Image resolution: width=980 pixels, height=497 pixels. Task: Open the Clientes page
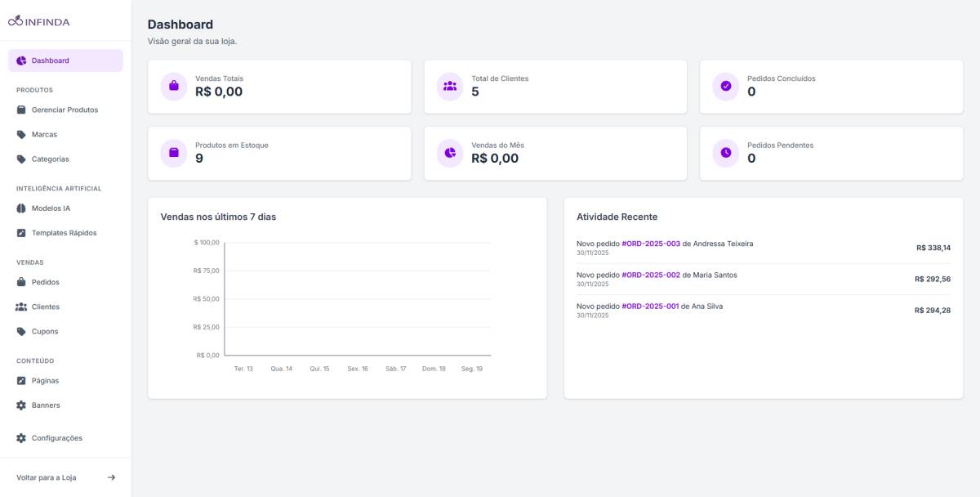pos(65,307)
